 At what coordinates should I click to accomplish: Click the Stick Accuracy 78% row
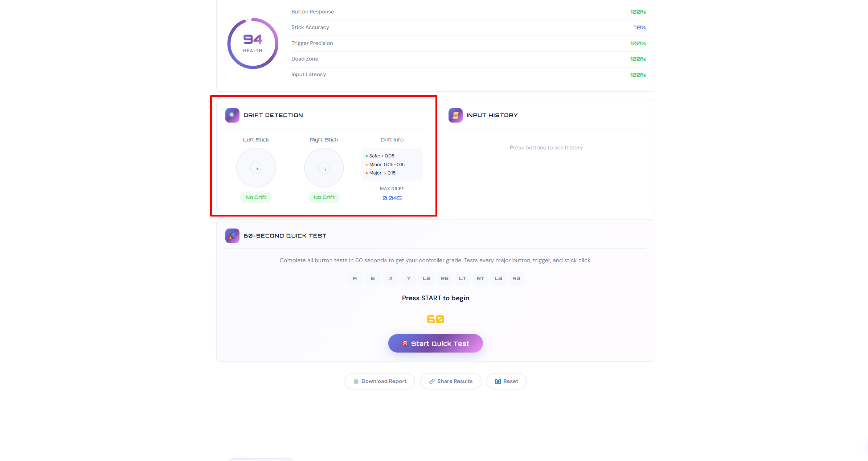pos(468,28)
